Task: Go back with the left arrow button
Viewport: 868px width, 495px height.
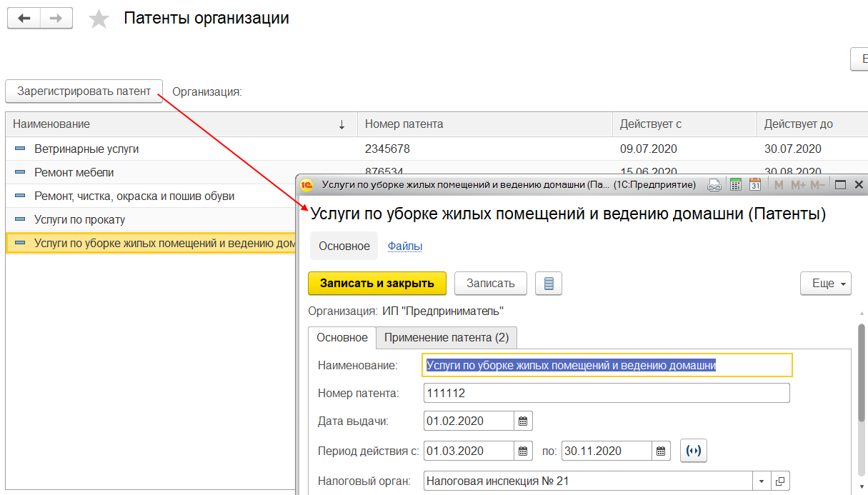Action: point(24,19)
